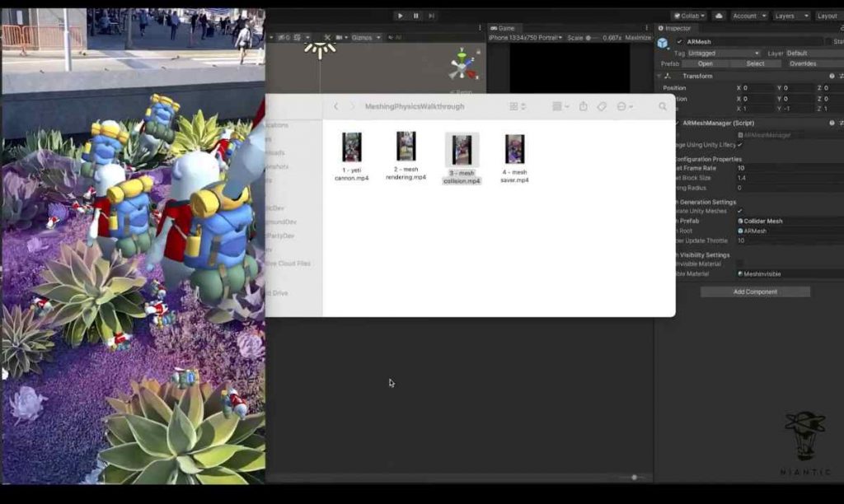Click the Finder search icon
Image resolution: width=844 pixels, height=504 pixels.
(x=663, y=106)
